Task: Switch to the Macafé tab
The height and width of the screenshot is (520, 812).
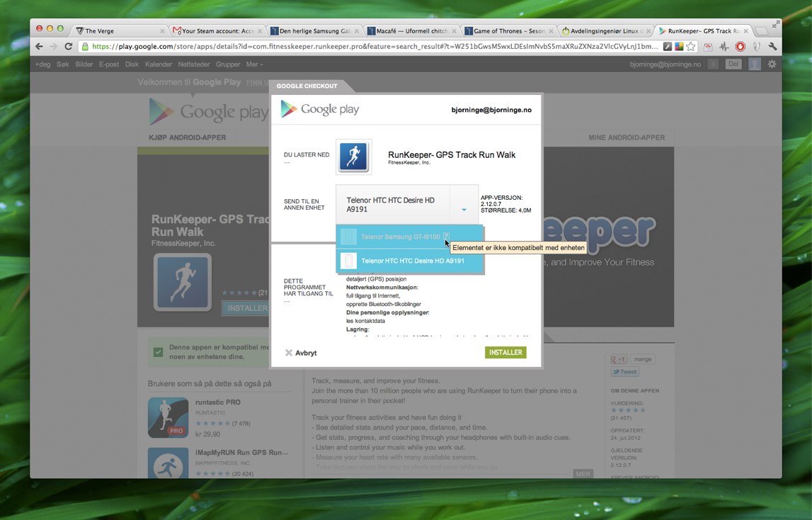Action: tap(412, 31)
